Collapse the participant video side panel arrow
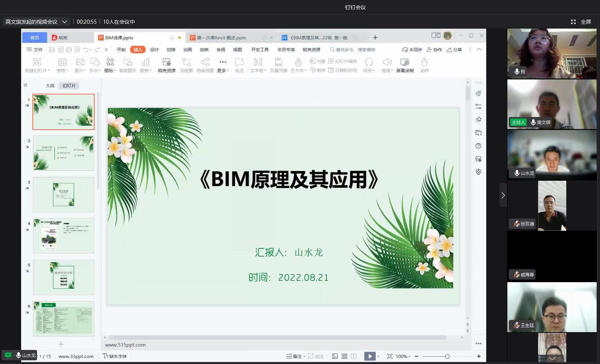The image size is (600, 364). coord(503,195)
